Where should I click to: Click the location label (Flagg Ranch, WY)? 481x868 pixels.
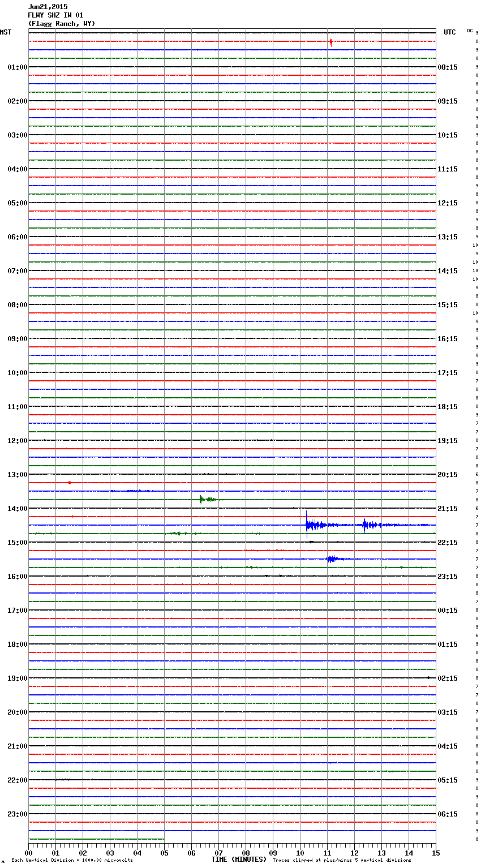pyautogui.click(x=62, y=24)
